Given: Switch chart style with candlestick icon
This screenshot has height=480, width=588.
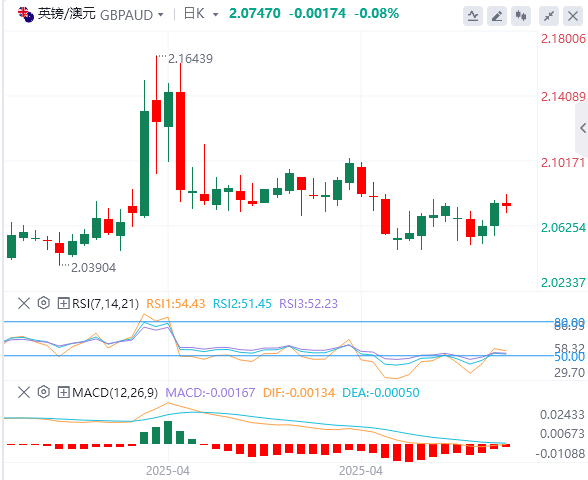Looking at the screenshot, I should click(521, 16).
